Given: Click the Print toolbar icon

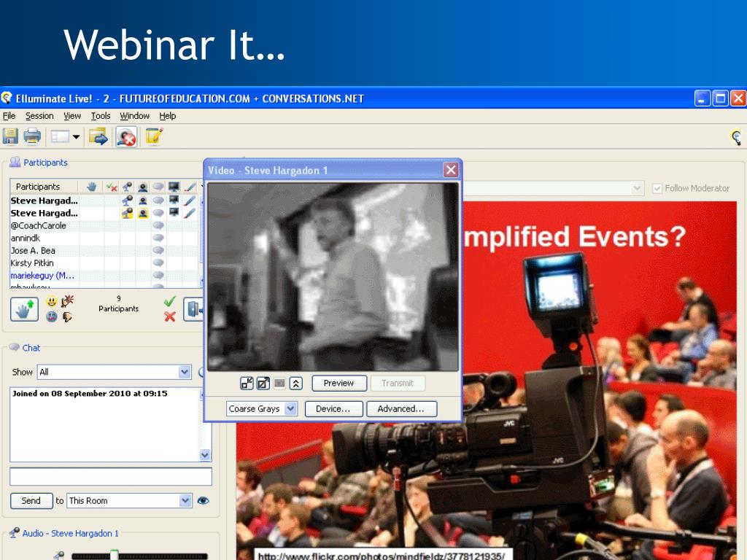Looking at the screenshot, I should tap(32, 136).
